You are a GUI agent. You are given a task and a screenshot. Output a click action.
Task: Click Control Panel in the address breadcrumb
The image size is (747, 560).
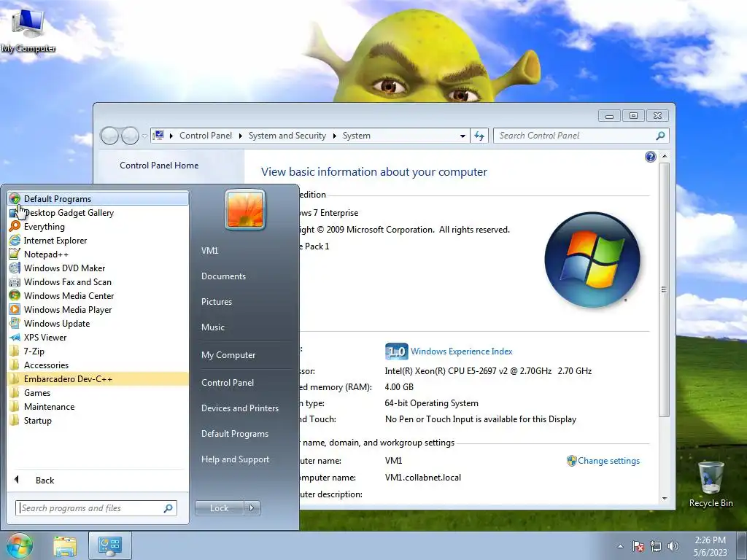click(205, 136)
